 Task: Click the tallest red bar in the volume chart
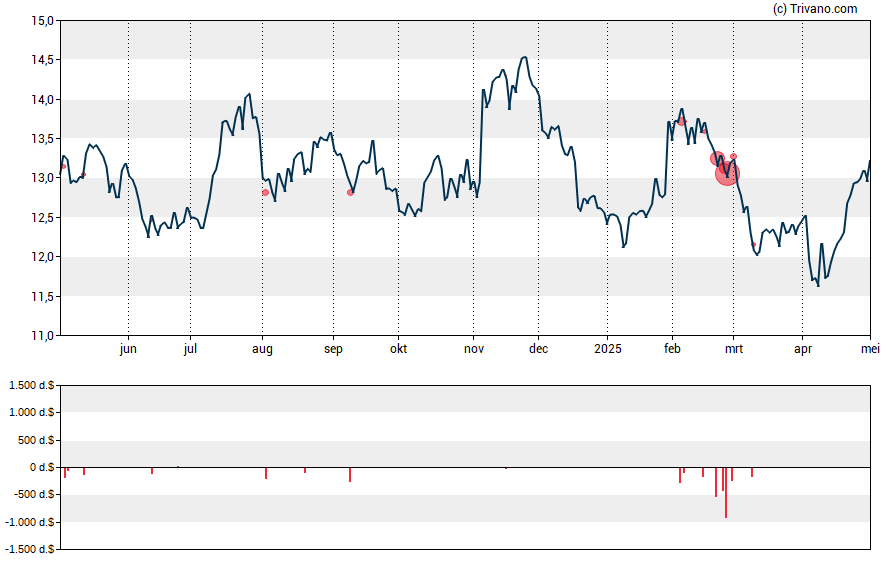pyautogui.click(x=726, y=493)
